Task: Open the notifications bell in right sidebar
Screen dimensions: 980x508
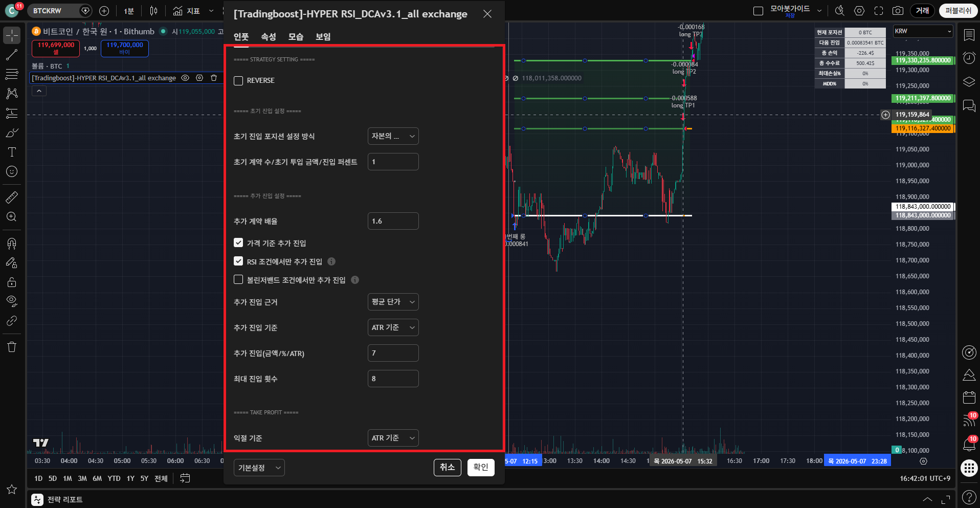Action: coord(969,444)
